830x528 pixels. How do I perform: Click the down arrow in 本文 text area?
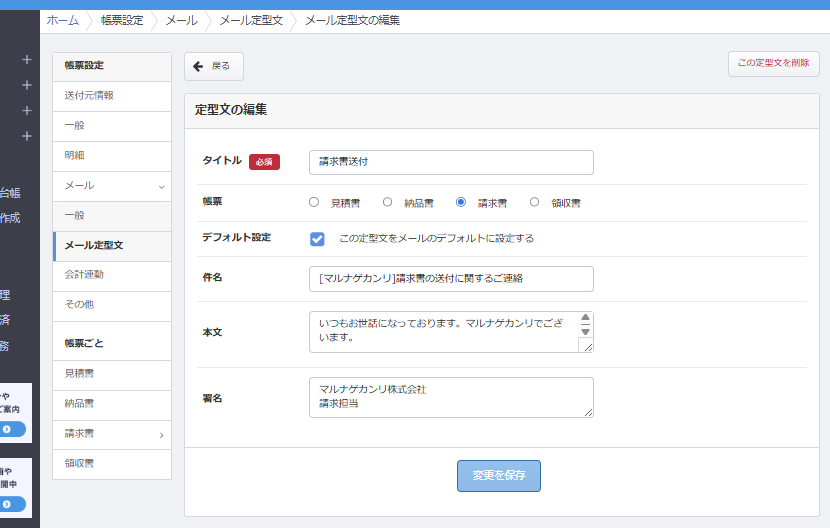click(585, 331)
